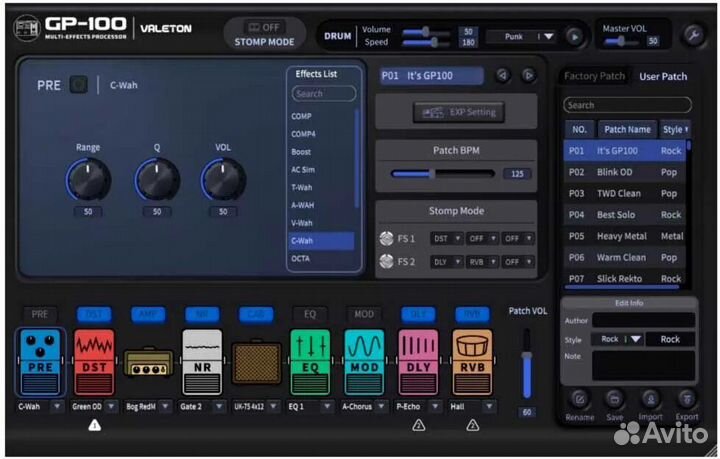Open the EXP Setting button
The image size is (720, 459).
pos(459,112)
